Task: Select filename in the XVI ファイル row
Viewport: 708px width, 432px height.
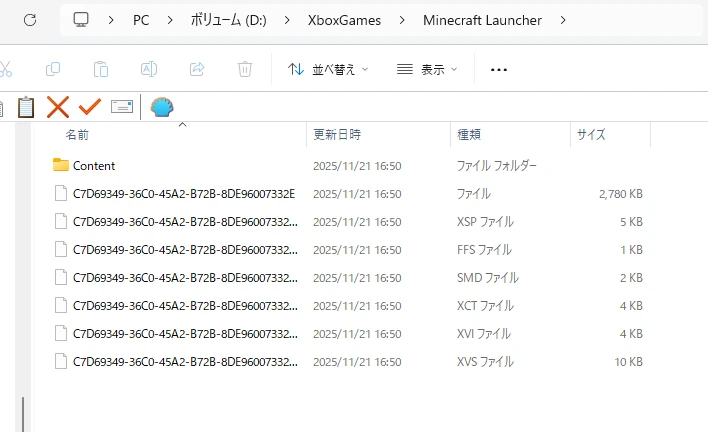Action: pos(185,334)
